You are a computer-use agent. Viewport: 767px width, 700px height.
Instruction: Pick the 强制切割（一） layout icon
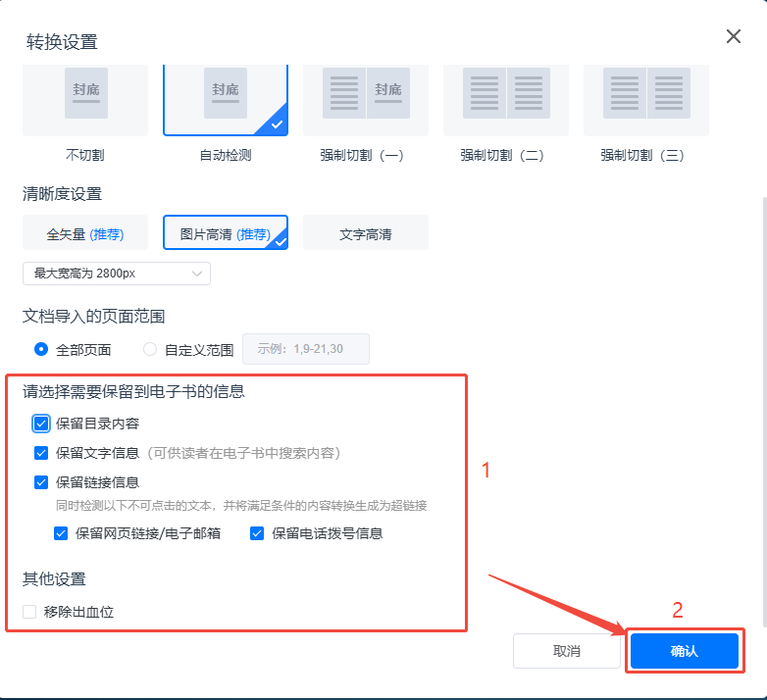tap(366, 99)
